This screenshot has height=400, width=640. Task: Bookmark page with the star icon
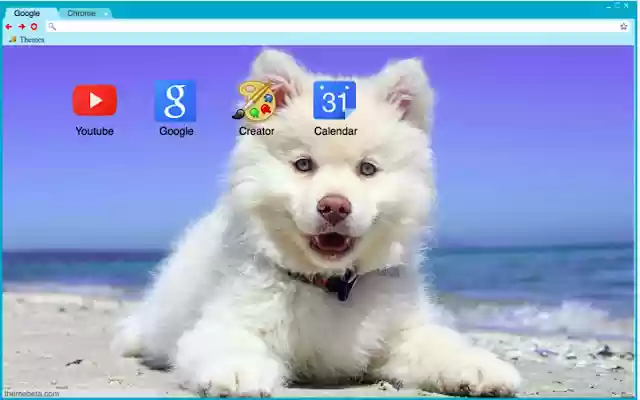click(623, 27)
